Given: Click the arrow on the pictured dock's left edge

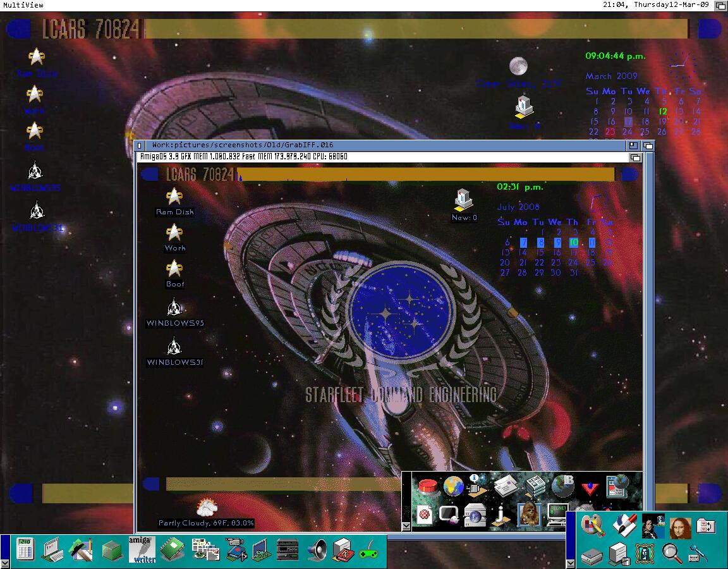Looking at the screenshot, I should point(406,526).
